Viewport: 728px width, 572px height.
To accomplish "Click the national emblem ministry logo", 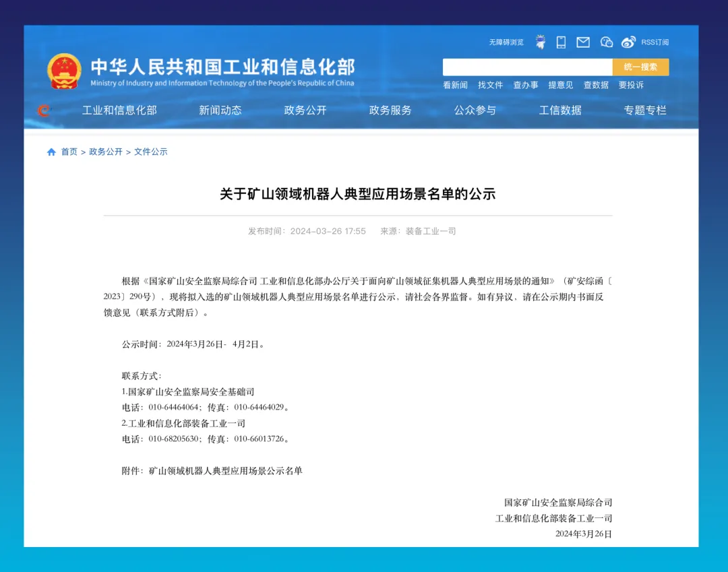I will 63,69.
